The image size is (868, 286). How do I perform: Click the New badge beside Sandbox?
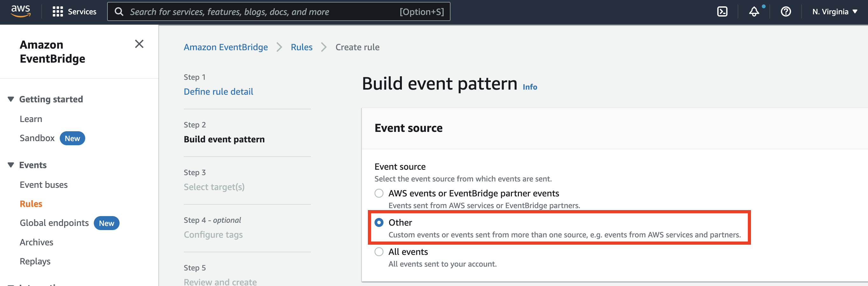[x=72, y=139]
